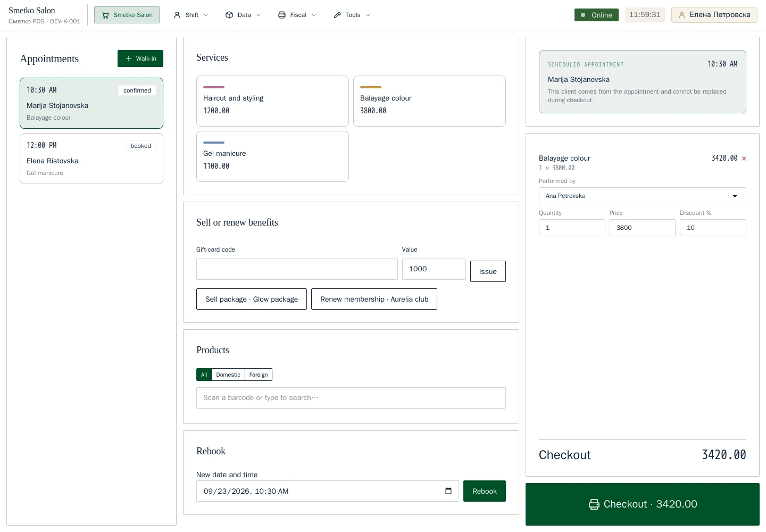
Task: Select the 12:00 PM Elena Ristovska appointment
Action: 91,159
